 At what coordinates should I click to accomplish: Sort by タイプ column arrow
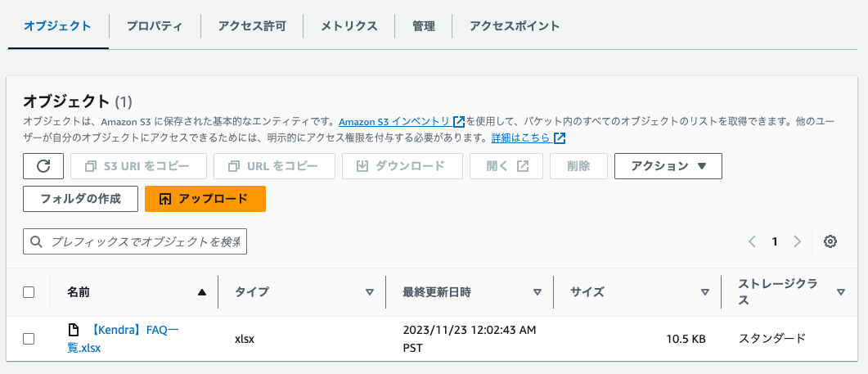tap(369, 292)
